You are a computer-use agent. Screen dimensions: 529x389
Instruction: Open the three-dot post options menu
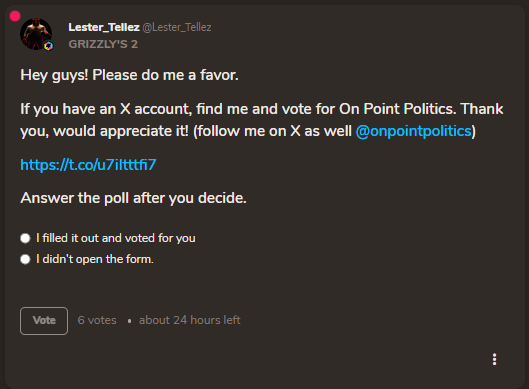coord(494,359)
